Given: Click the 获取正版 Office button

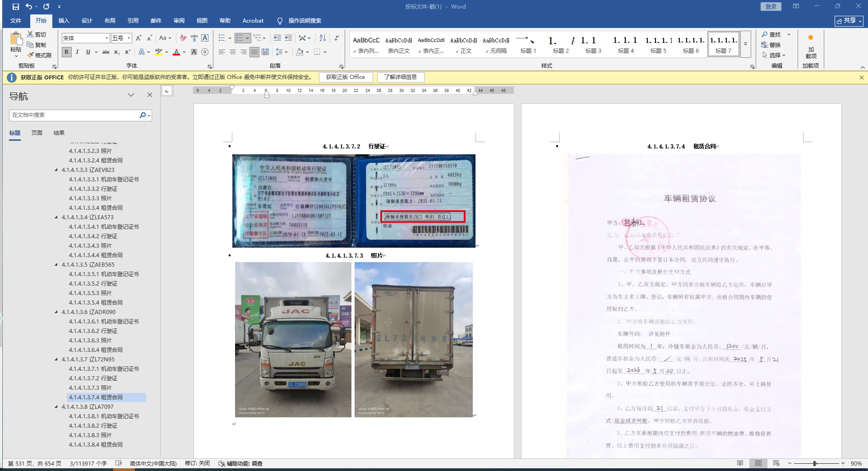Looking at the screenshot, I should pyautogui.click(x=346, y=77).
